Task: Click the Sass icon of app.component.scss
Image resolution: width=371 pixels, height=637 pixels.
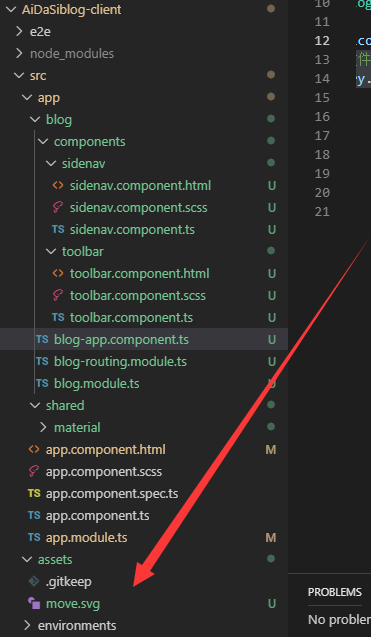Action: (34, 472)
